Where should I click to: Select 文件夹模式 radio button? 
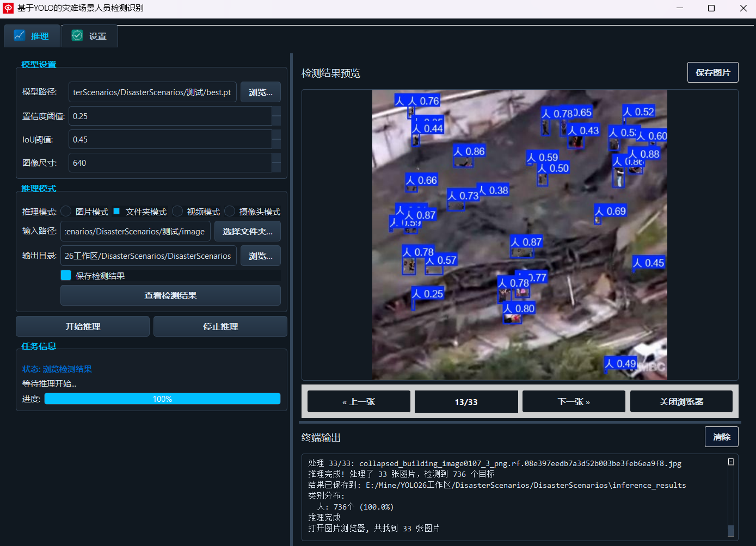point(116,211)
